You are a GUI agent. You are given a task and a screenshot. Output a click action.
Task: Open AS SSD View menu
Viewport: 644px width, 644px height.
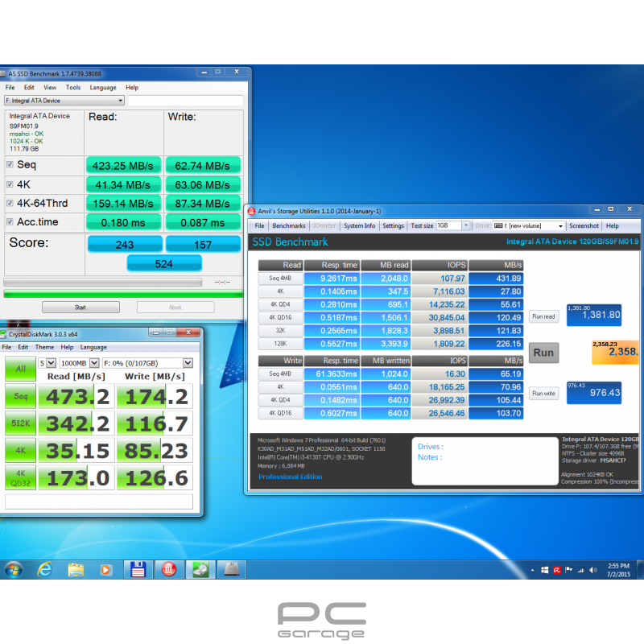(50, 88)
